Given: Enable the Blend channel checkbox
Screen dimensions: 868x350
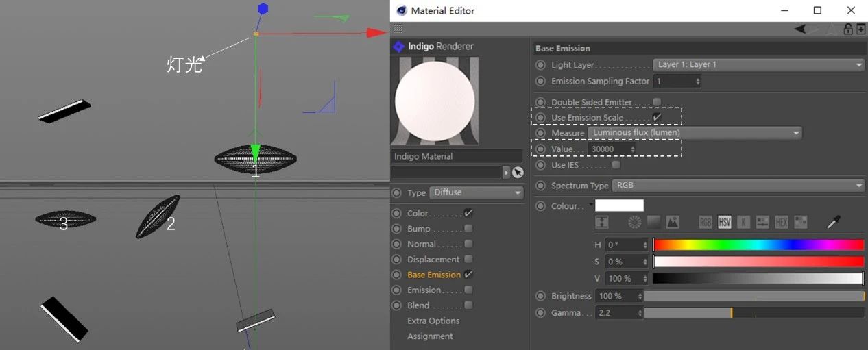Looking at the screenshot, I should (468, 305).
